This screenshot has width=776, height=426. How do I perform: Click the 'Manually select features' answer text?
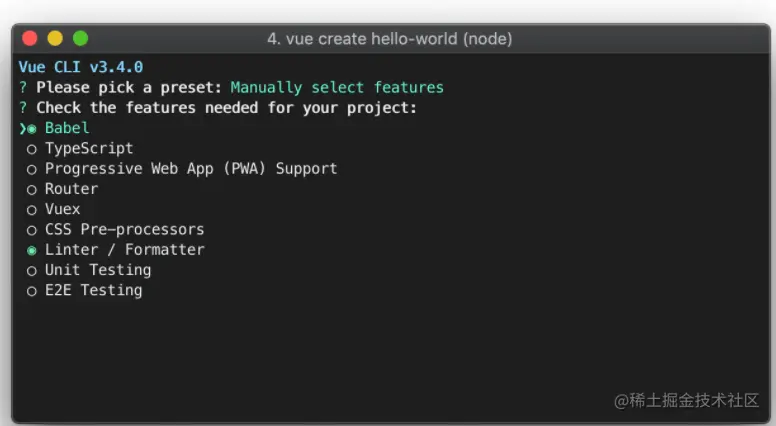pyautogui.click(x=337, y=88)
